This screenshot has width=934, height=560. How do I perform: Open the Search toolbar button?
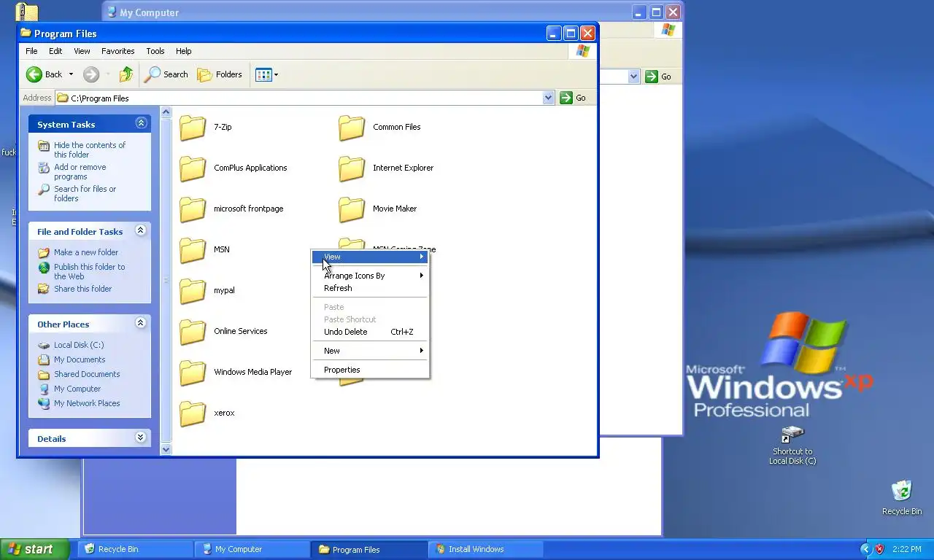(x=166, y=74)
